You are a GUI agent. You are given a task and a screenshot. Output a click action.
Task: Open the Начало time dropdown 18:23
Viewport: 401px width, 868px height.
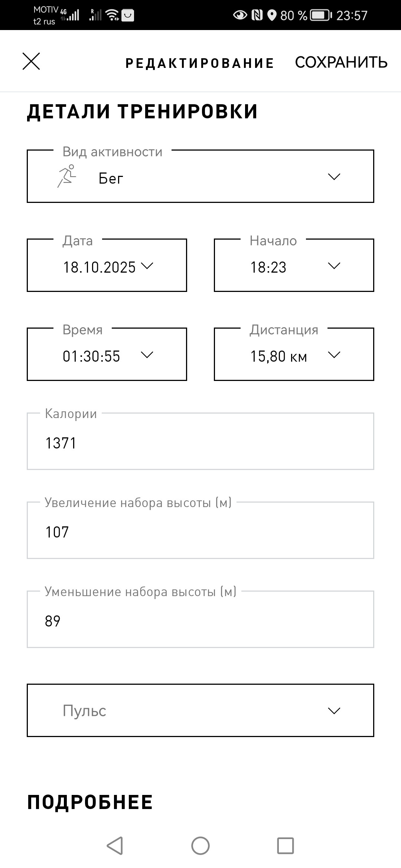[x=294, y=265]
